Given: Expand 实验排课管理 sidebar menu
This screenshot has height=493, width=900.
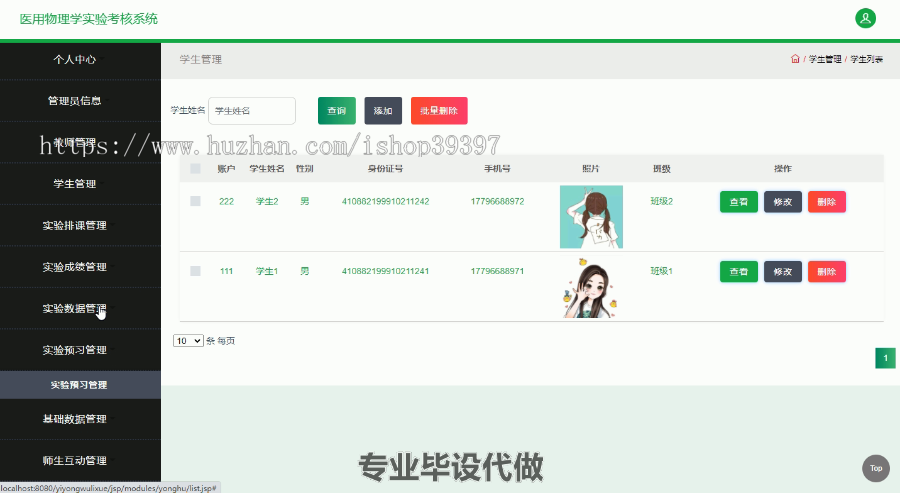Looking at the screenshot, I should (x=75, y=226).
